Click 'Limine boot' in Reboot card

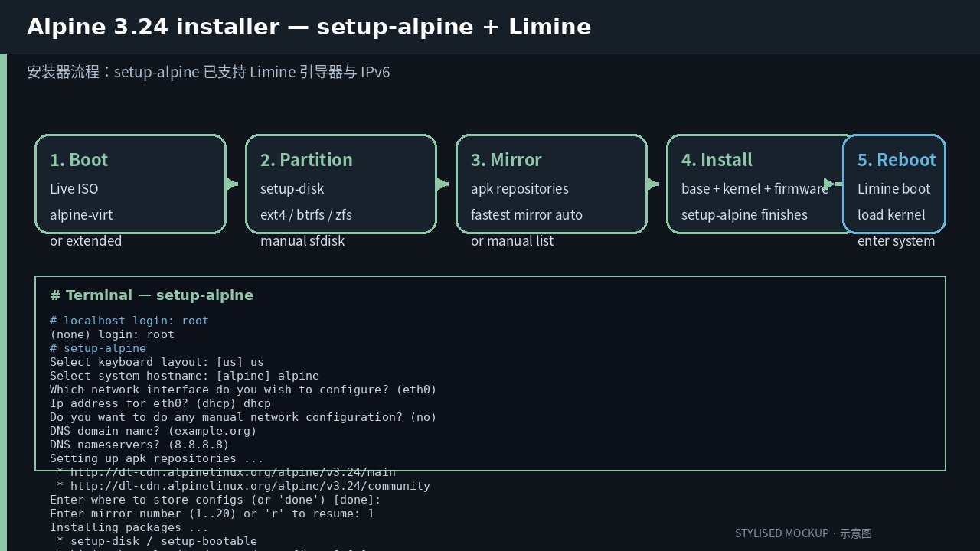pos(894,189)
